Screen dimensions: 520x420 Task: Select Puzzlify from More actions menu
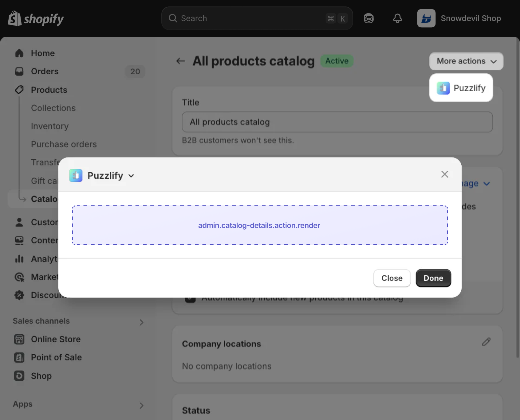click(461, 88)
